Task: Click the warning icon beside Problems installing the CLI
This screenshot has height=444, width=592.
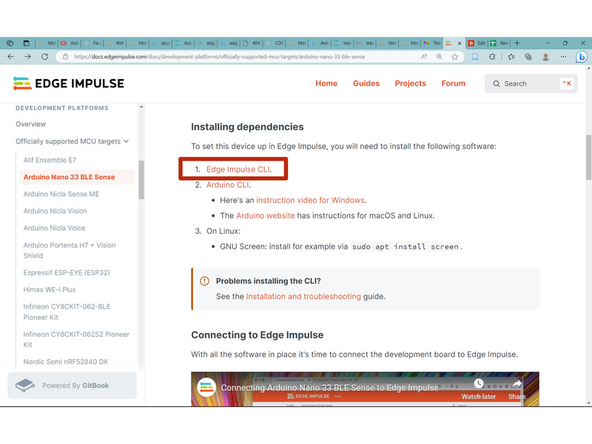Action: point(204,281)
